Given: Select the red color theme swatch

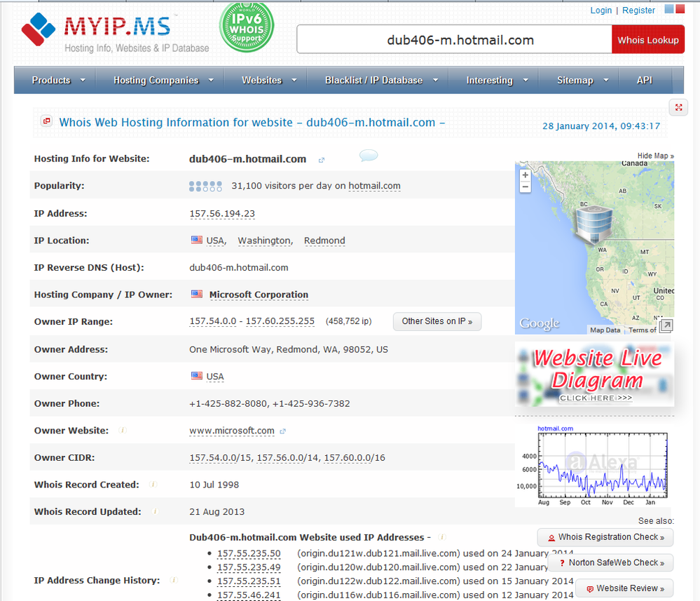Looking at the screenshot, I should point(680,9).
